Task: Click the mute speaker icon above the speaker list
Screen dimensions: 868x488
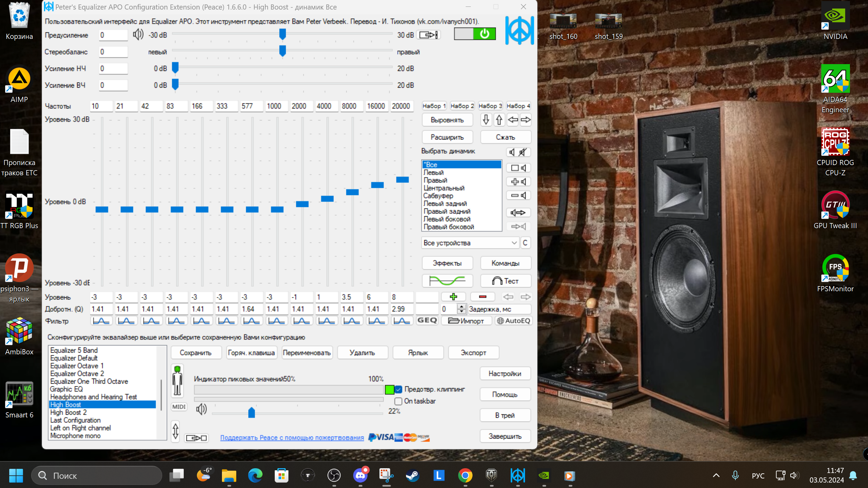Action: click(x=522, y=152)
